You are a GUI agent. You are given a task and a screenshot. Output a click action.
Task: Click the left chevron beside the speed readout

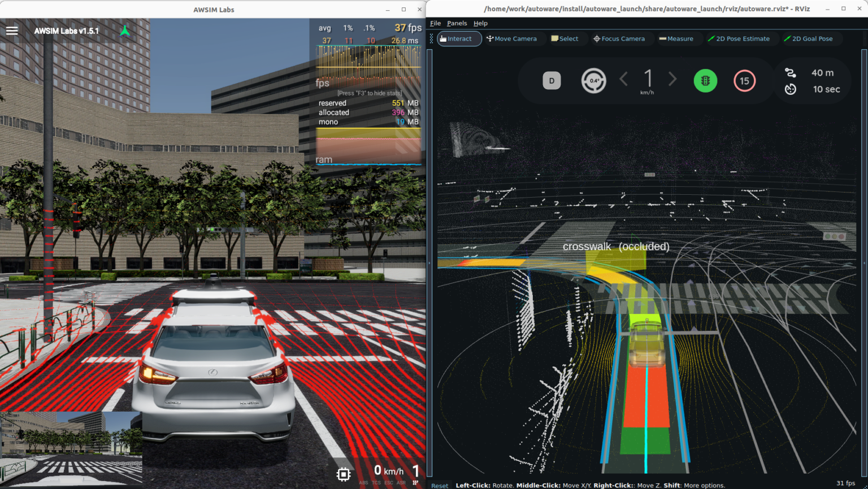[x=624, y=79]
